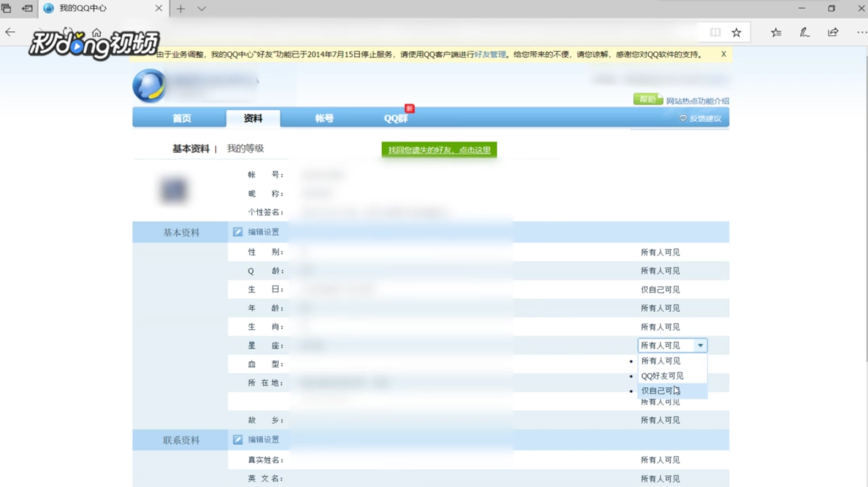Viewport: 868px width, 487px height.
Task: Open Q龄 visibility setting
Action: tap(660, 271)
